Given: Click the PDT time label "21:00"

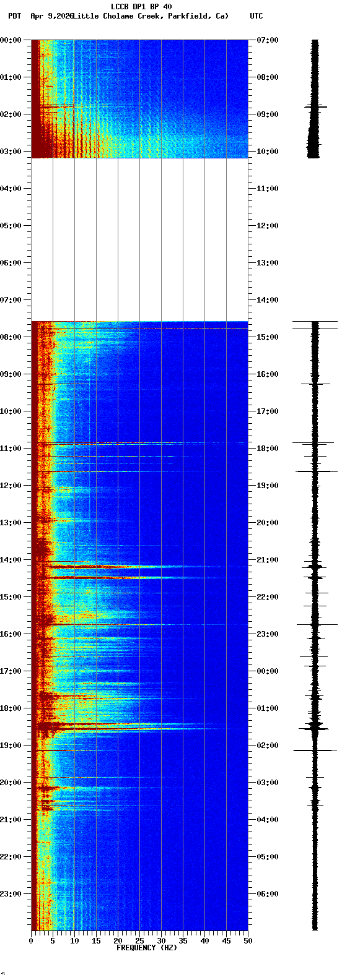Looking at the screenshot, I should [x=10, y=820].
